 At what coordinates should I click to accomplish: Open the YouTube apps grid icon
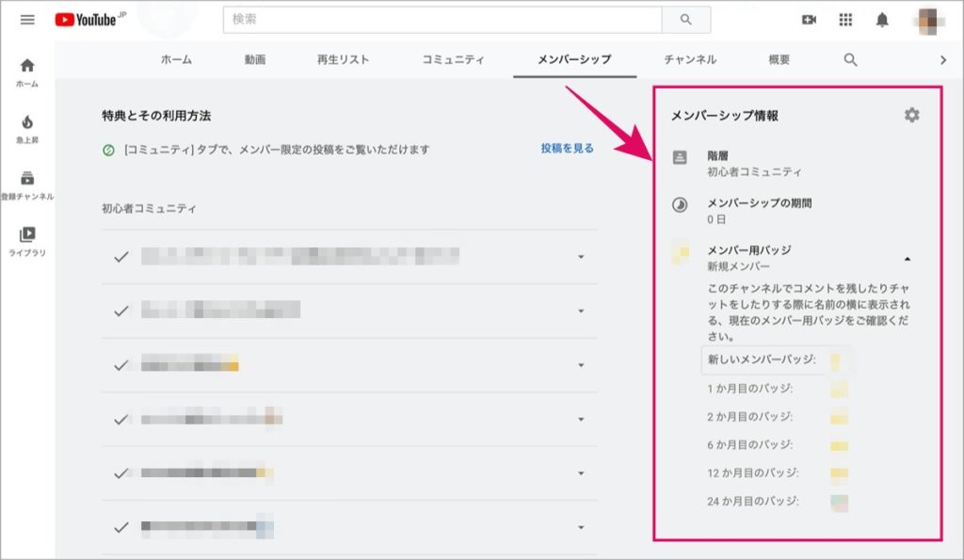click(x=846, y=20)
